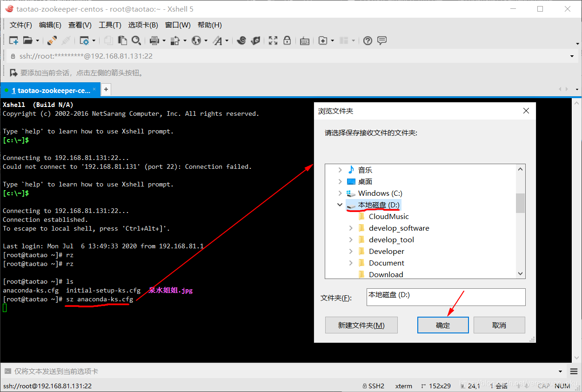Expand the Font icon dropdown arrow
The height and width of the screenshot is (392, 582).
click(x=227, y=41)
